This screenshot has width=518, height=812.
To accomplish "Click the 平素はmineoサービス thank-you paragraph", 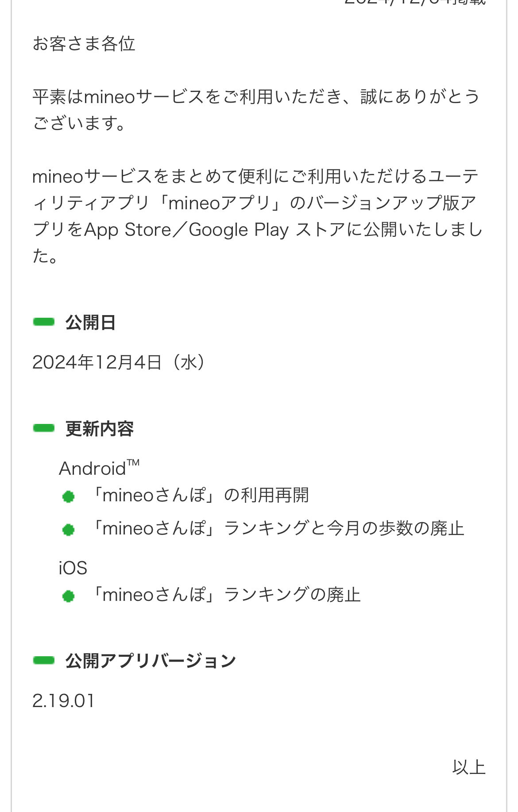I will (x=257, y=110).
